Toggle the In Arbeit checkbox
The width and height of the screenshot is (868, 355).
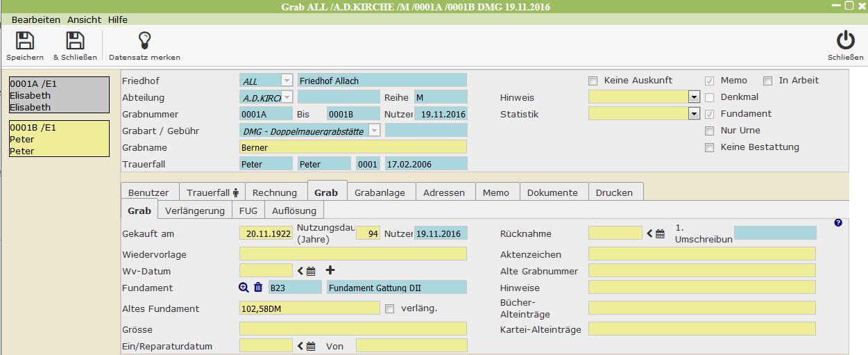tap(767, 81)
